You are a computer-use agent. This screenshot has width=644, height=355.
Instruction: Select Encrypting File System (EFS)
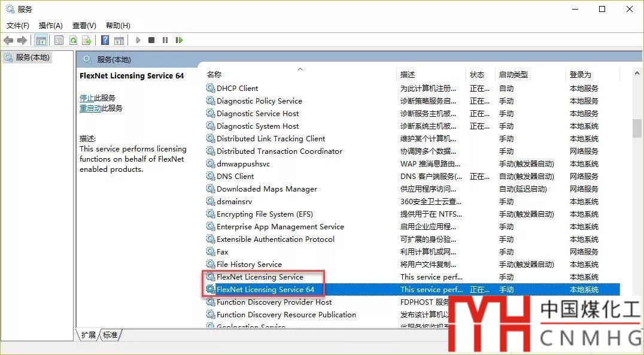click(x=412, y=214)
